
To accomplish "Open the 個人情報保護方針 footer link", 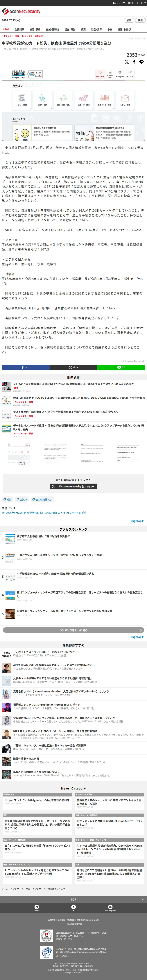I will pyautogui.click(x=74, y=924).
